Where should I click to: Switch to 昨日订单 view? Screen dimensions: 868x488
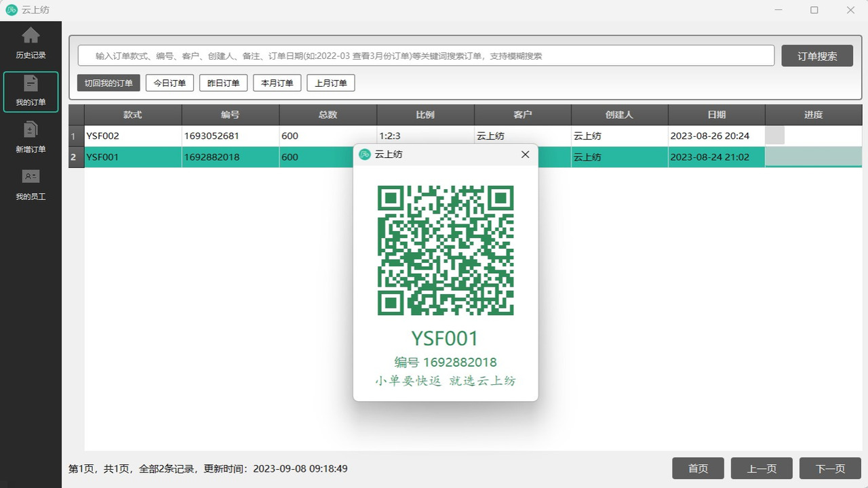pyautogui.click(x=223, y=83)
